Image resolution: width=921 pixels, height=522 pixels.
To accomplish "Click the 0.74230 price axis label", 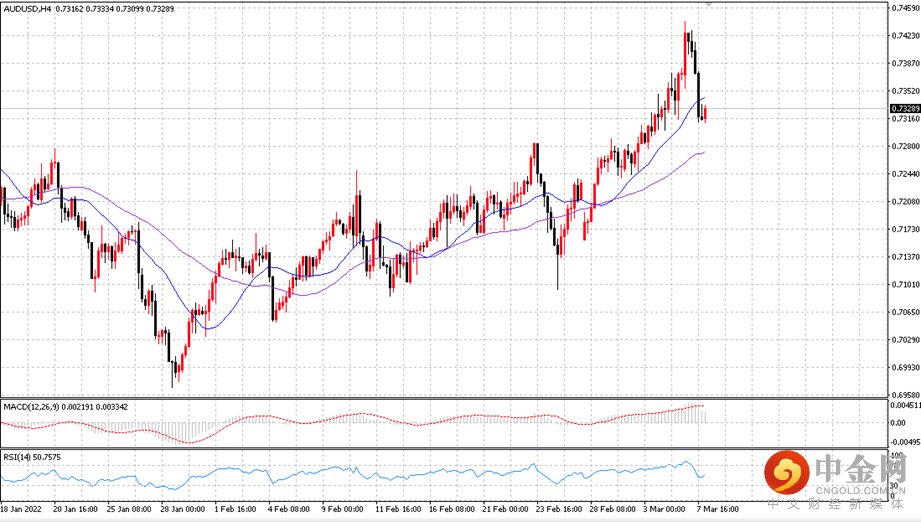I will point(903,36).
